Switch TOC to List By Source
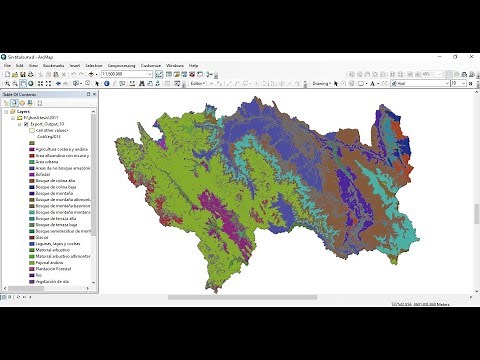 tap(14, 103)
